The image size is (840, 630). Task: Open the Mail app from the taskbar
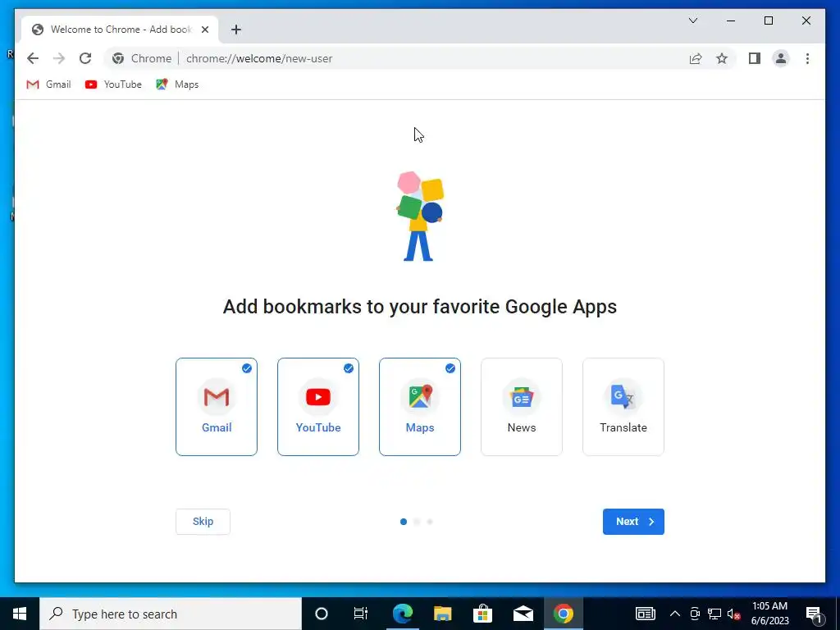[523, 614]
